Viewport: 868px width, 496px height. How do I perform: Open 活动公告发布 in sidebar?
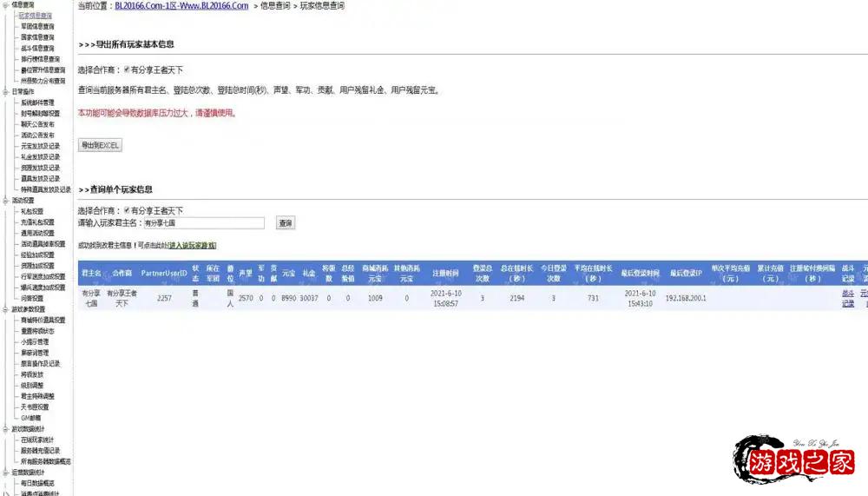(x=37, y=136)
